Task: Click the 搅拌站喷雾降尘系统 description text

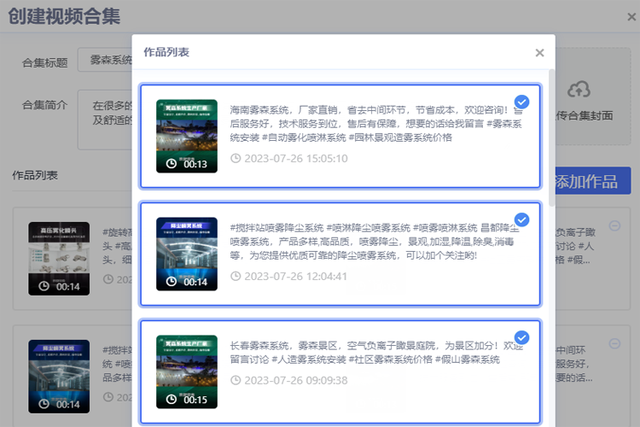Action: 375,242
